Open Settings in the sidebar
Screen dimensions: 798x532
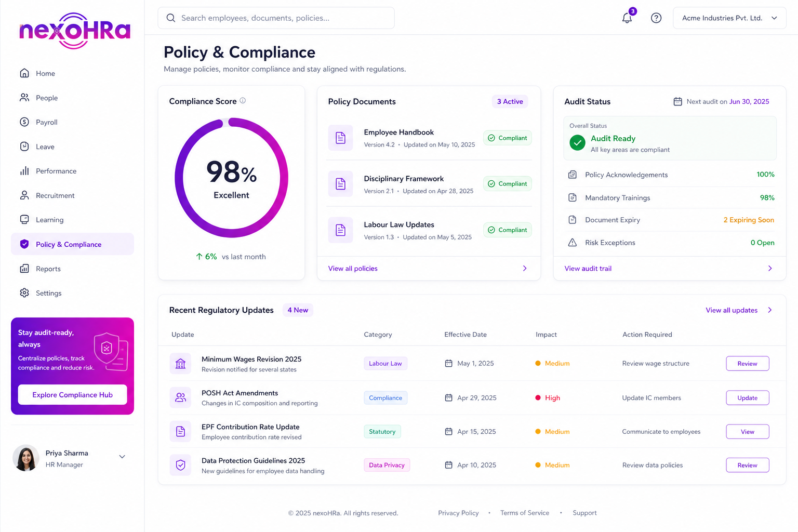click(x=72, y=293)
